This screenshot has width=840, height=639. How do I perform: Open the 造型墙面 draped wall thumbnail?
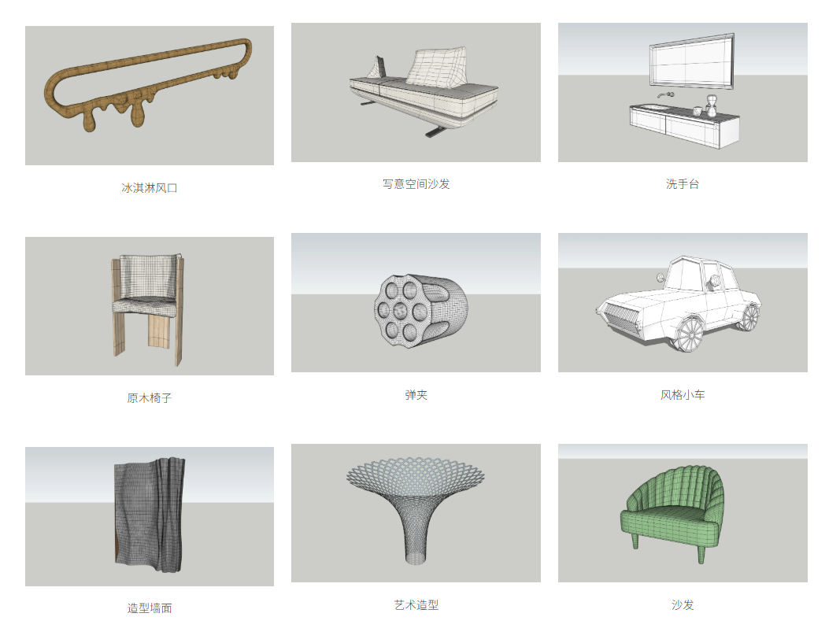coord(149,516)
